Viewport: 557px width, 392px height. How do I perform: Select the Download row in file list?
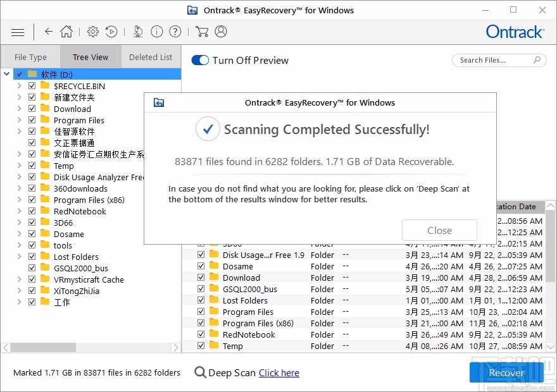point(363,278)
